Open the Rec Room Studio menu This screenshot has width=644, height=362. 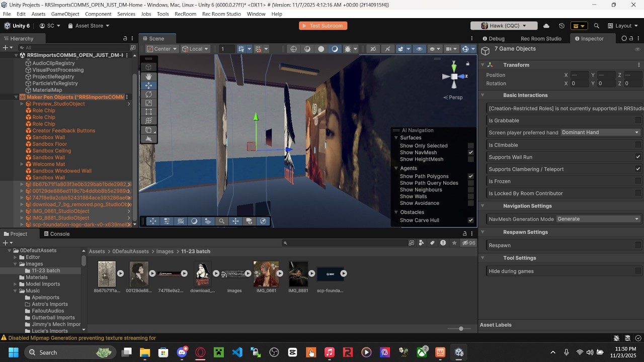pos(221,14)
